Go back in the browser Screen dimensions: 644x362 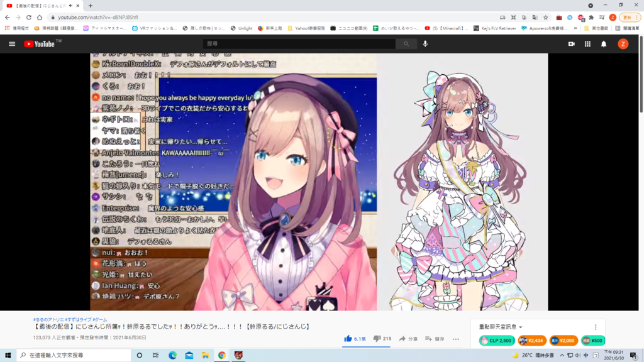(8, 17)
